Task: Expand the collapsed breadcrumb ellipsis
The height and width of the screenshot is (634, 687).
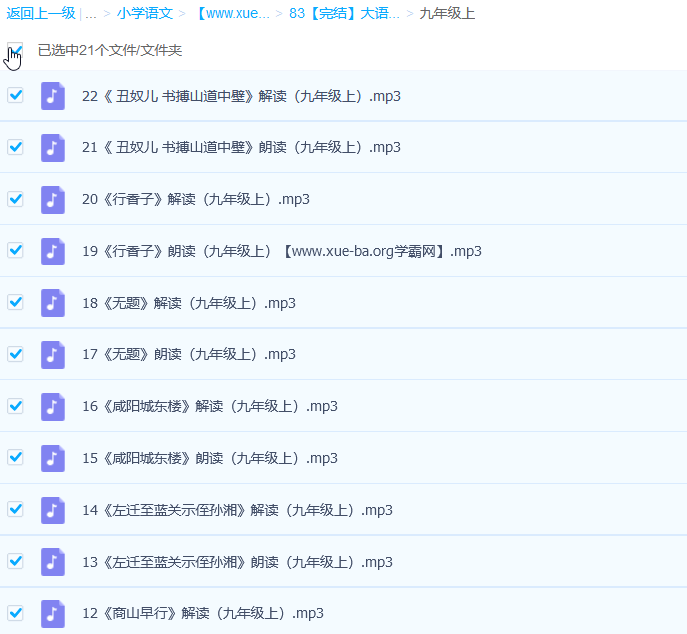Action: [91, 13]
